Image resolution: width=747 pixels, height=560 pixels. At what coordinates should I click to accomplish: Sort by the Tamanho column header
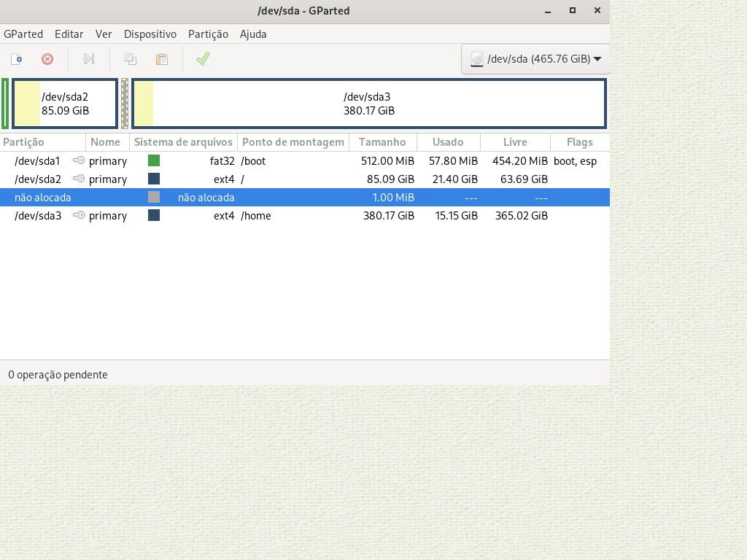click(x=383, y=142)
